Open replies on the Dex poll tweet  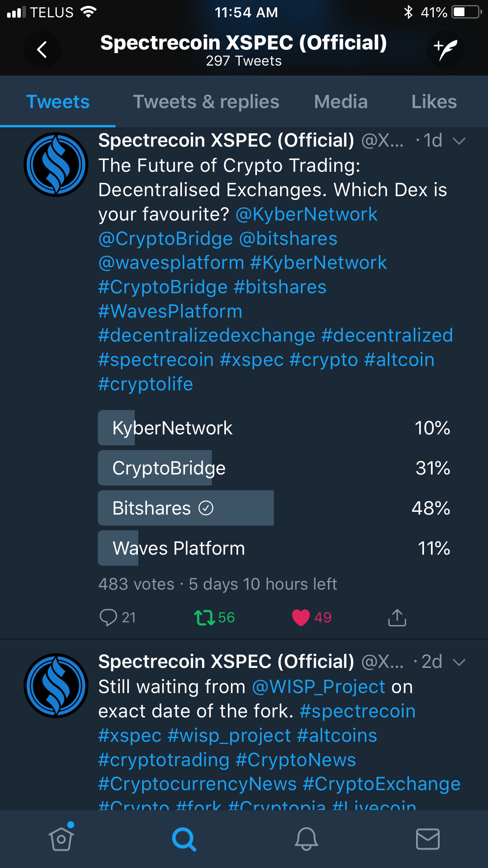pos(117,618)
